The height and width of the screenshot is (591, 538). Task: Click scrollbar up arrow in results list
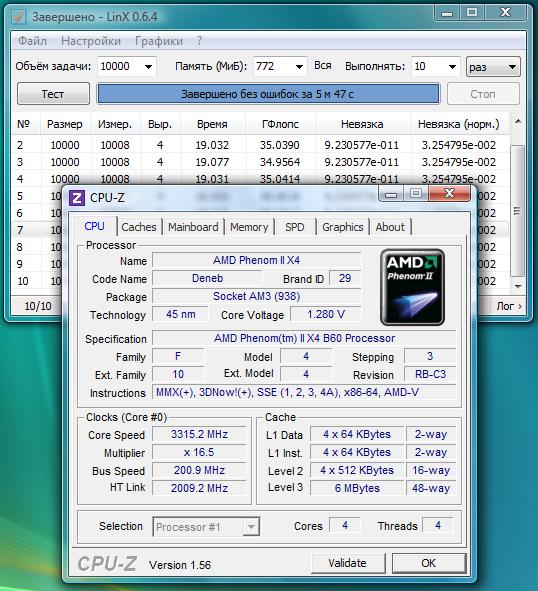point(518,122)
